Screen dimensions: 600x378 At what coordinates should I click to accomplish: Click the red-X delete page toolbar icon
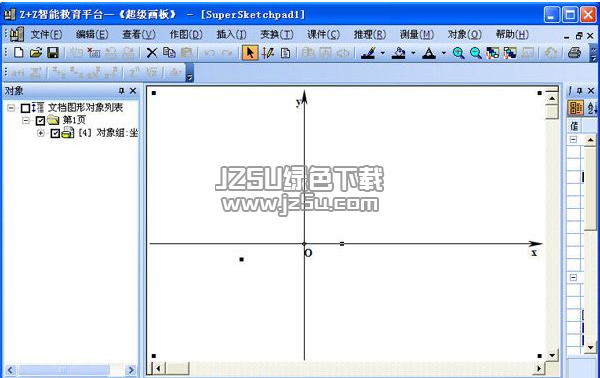click(93, 52)
